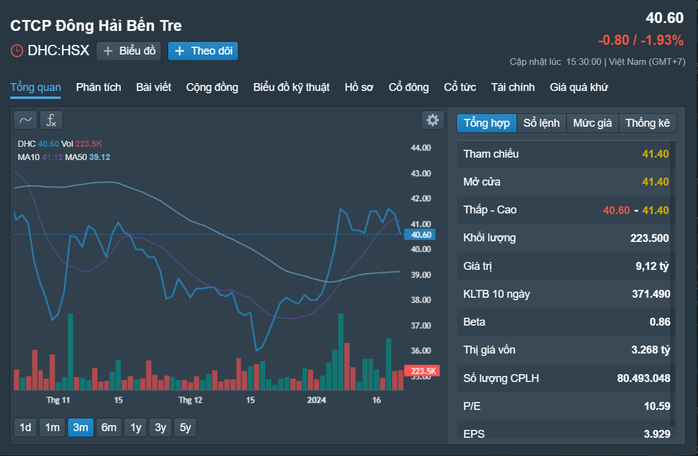Click the 223.5K volume label on chart axis
The image size is (698, 456).
tap(422, 370)
